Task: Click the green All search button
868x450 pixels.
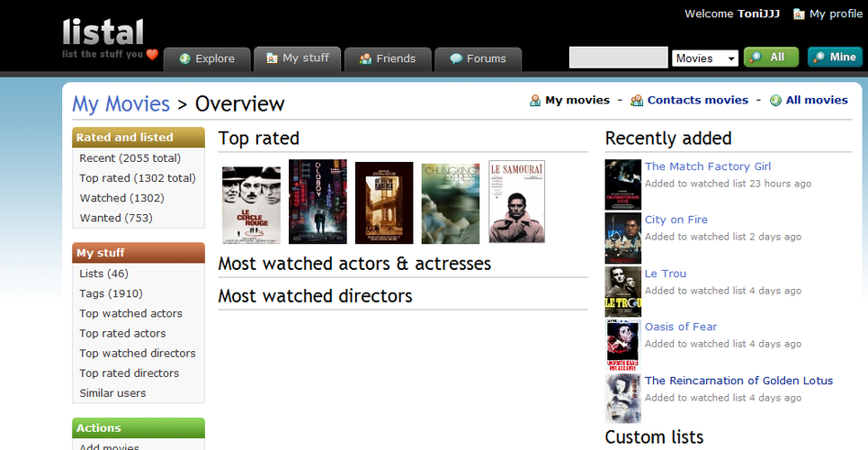Action: pos(771,57)
